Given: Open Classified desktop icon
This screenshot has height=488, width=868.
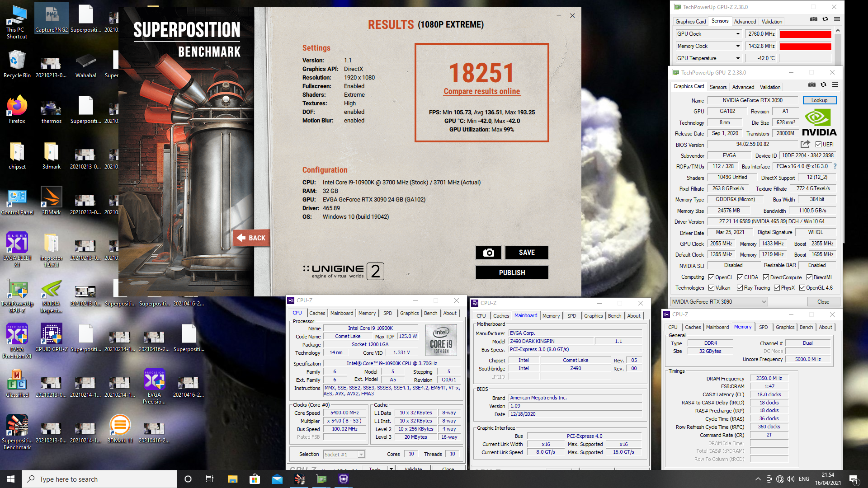Looking at the screenshot, I should pyautogui.click(x=17, y=384).
